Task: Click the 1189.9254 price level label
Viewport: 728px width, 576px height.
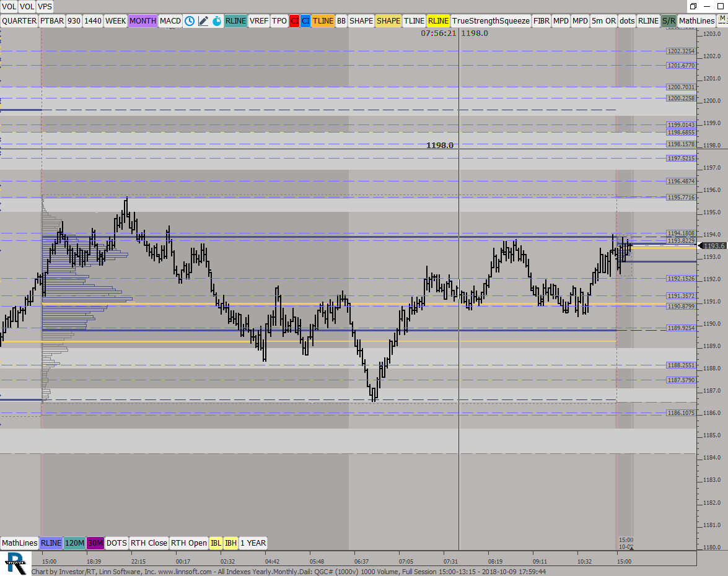Action: (x=681, y=328)
